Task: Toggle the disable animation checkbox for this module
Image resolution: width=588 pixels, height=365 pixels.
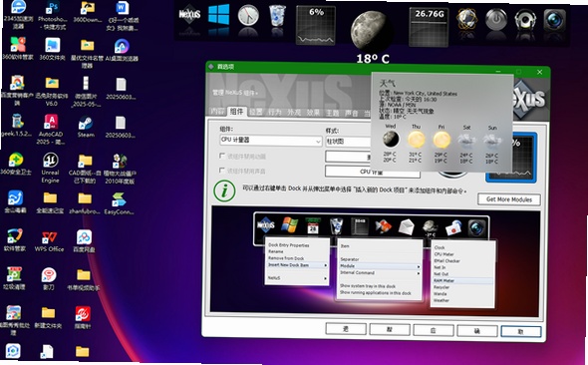Action: [x=222, y=156]
